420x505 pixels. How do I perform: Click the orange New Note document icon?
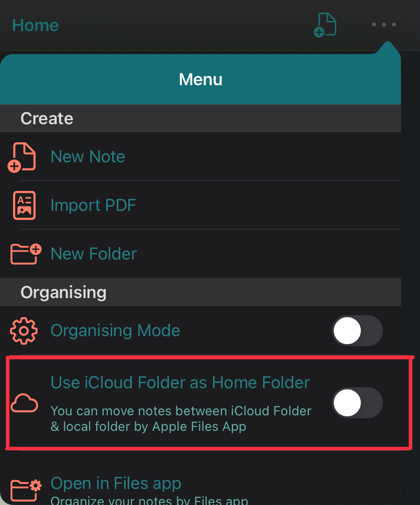pyautogui.click(x=22, y=157)
